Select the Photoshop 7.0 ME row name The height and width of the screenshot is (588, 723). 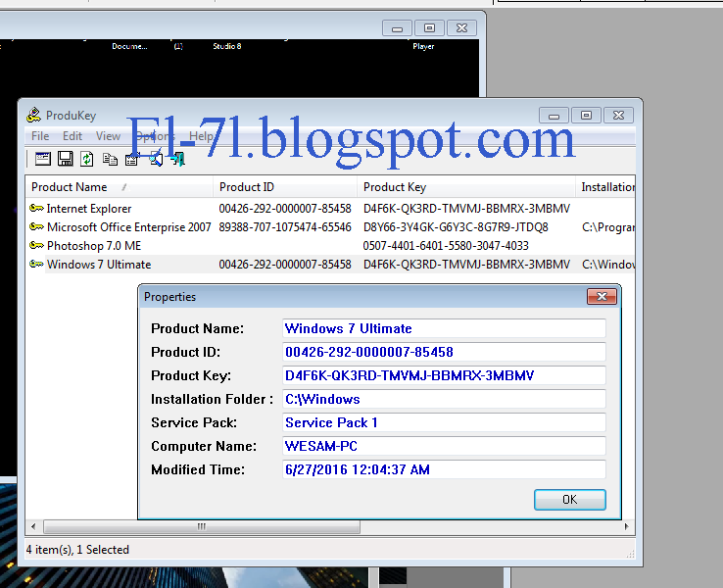pos(94,246)
